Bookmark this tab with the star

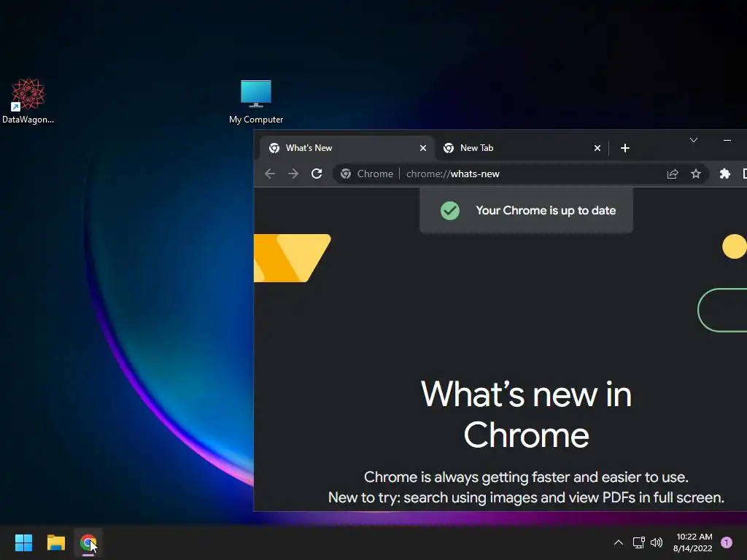pos(696,174)
